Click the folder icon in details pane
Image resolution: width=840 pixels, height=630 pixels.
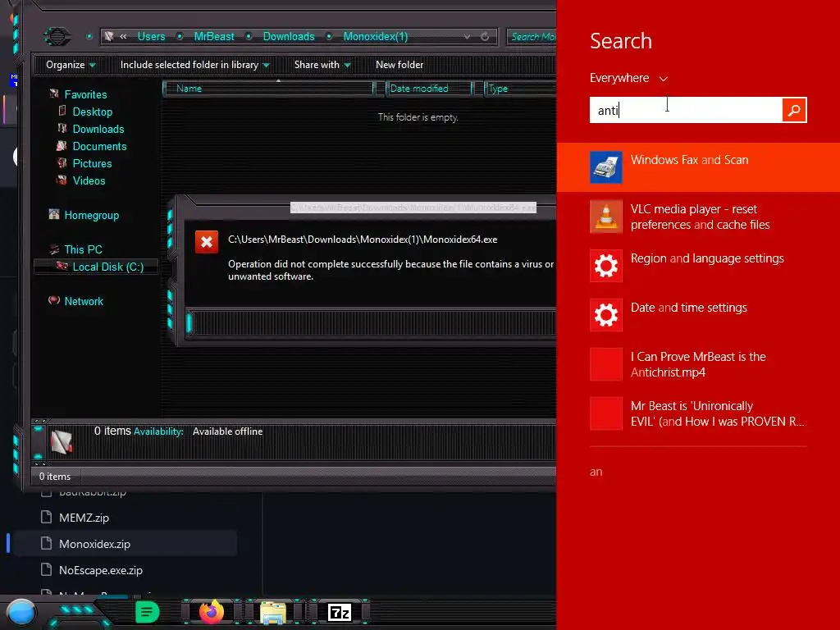click(61, 442)
